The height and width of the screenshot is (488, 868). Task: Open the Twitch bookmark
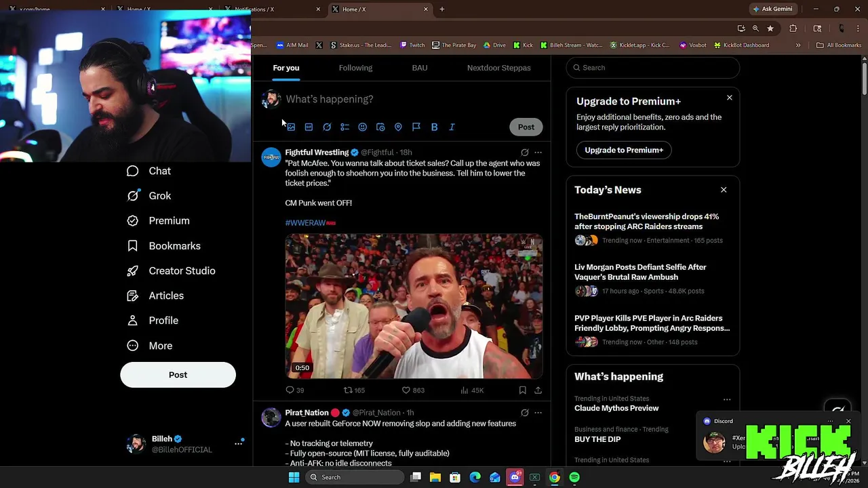412,45
